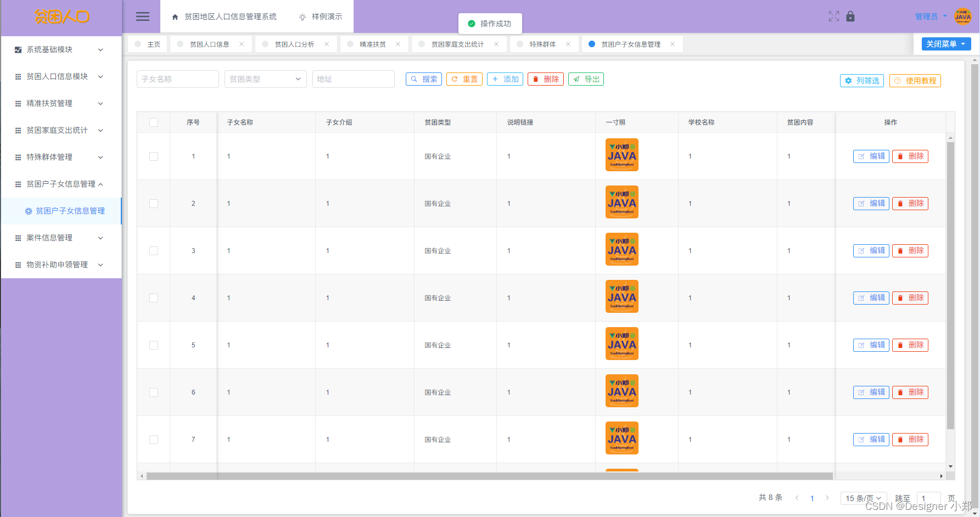Toggle the select-all header checkbox

coord(154,122)
